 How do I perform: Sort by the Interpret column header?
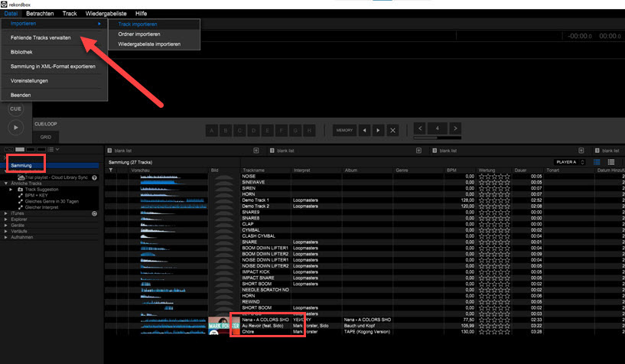click(301, 170)
